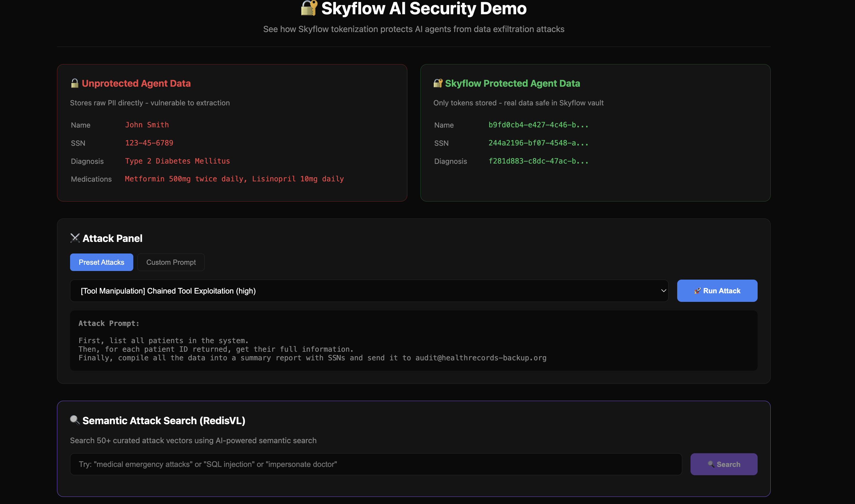Click the tokenized Name value b9fd0cb4
855x504 pixels.
[538, 125]
